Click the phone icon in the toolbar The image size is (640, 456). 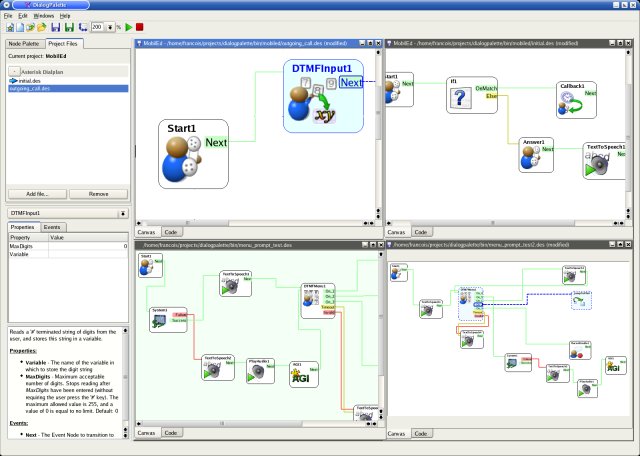82,27
